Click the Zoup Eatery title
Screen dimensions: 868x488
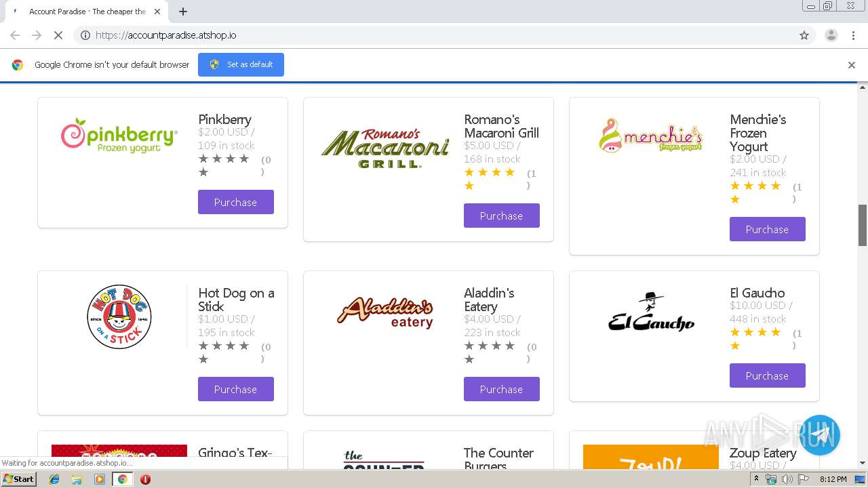763,453
